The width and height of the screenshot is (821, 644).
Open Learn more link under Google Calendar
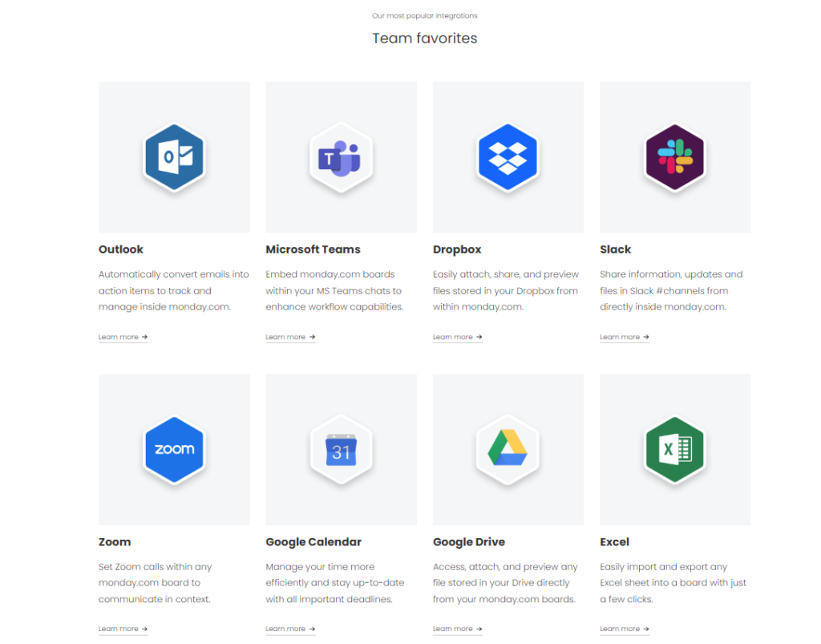tap(290, 629)
